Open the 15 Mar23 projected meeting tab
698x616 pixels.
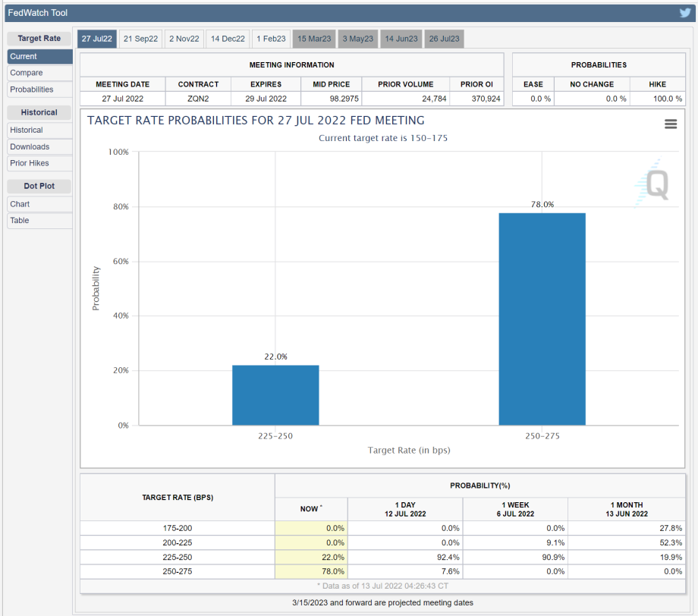(314, 39)
